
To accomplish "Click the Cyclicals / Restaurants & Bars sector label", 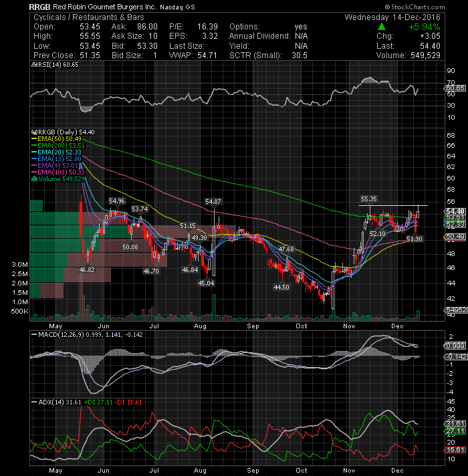I will pyautogui.click(x=89, y=17).
